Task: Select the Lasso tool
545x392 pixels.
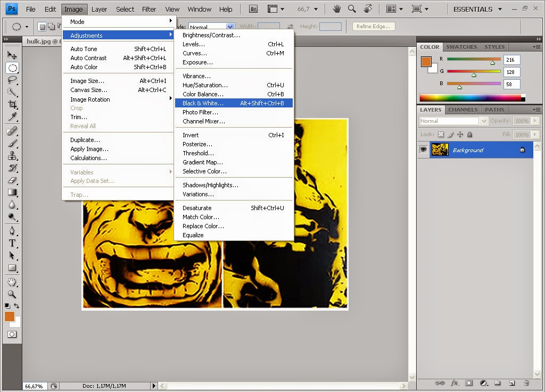Action: (12, 80)
